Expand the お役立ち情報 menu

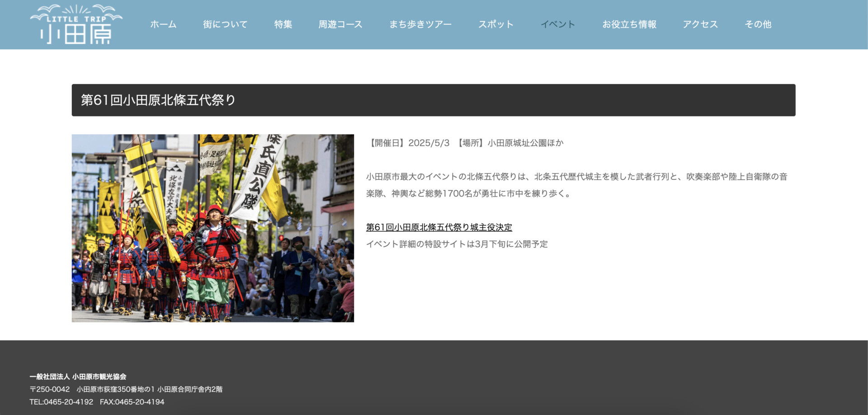pos(629,24)
